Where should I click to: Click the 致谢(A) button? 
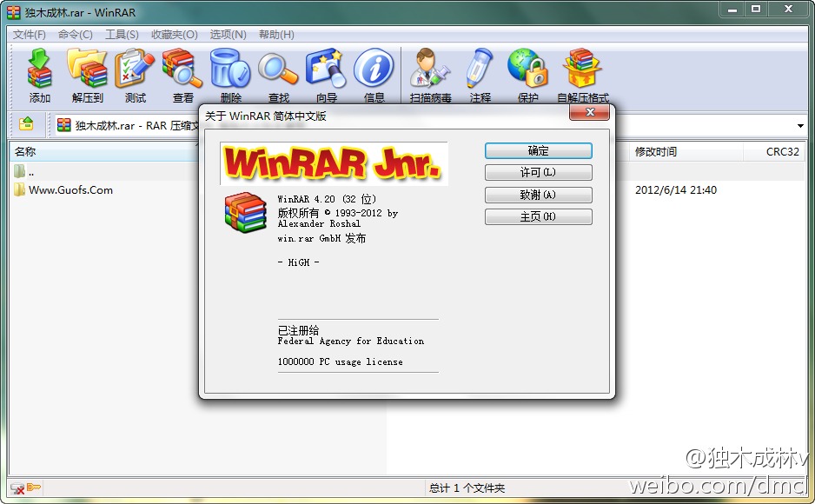[x=539, y=195]
